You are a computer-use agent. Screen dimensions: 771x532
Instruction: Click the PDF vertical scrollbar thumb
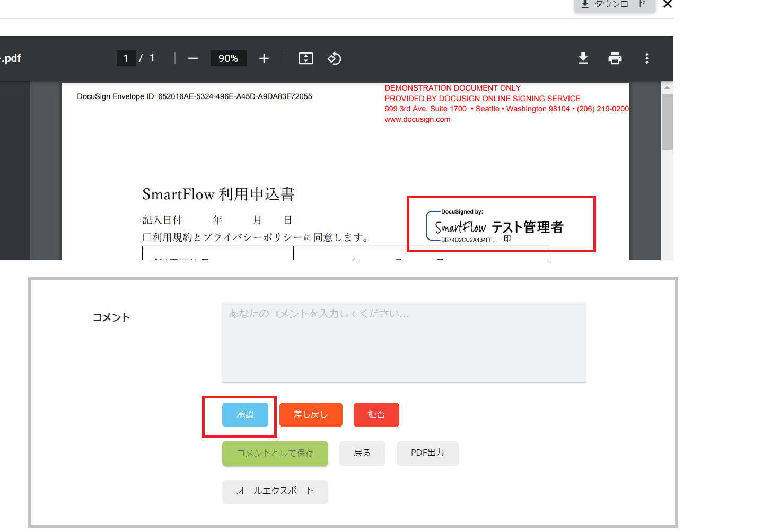coord(667,122)
